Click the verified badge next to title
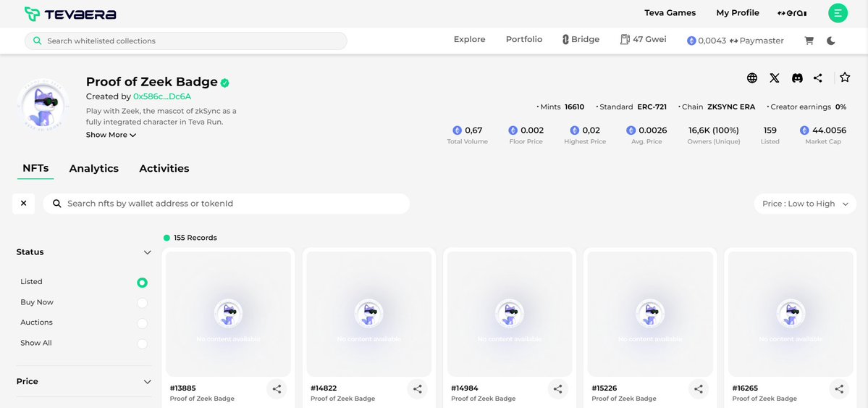Viewport: 868px width, 408px height. (x=224, y=83)
